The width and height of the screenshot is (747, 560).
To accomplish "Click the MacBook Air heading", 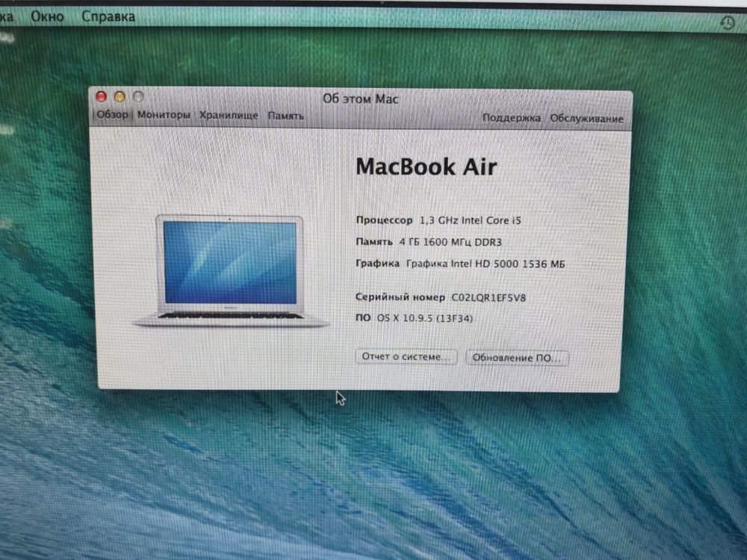I will click(426, 167).
